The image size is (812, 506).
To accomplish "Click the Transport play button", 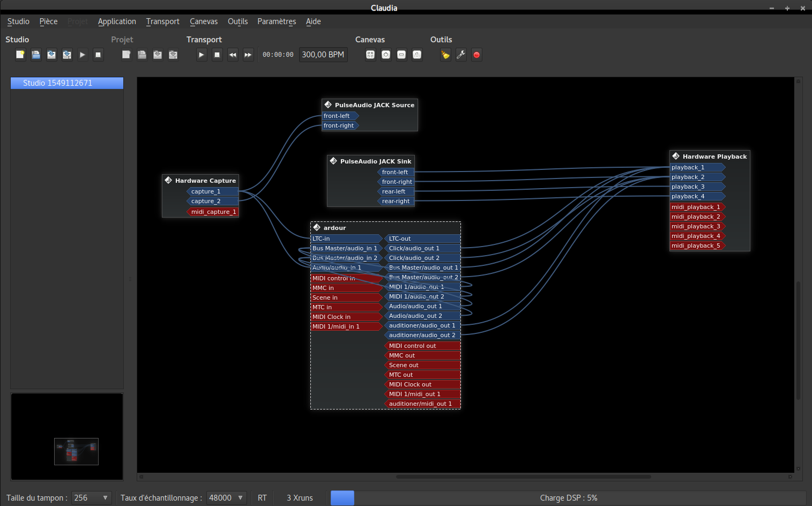I will [x=202, y=55].
